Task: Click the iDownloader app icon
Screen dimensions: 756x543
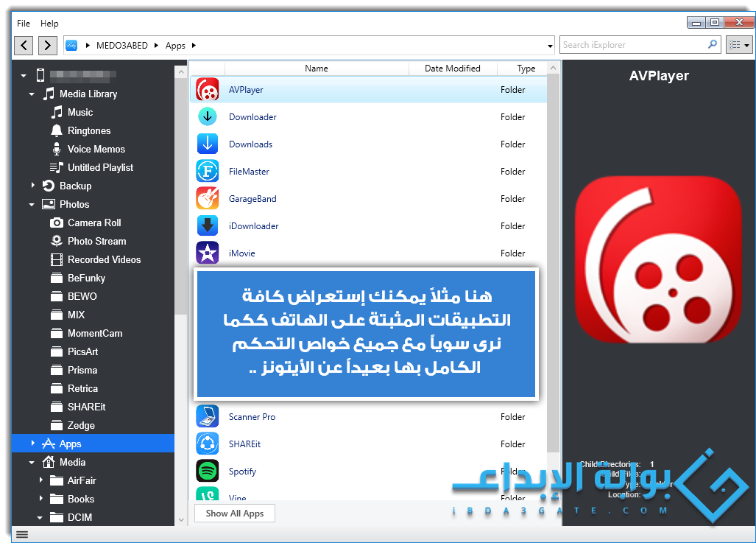Action: (208, 226)
